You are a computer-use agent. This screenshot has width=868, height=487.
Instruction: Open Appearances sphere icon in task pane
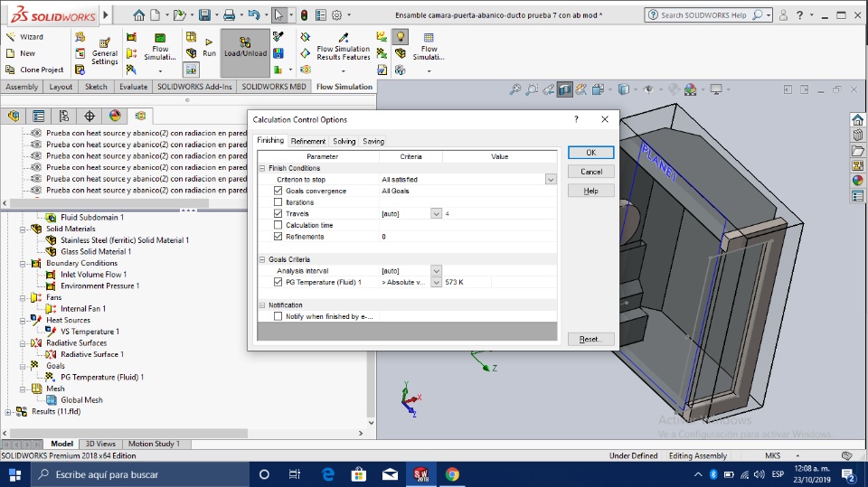(x=857, y=181)
